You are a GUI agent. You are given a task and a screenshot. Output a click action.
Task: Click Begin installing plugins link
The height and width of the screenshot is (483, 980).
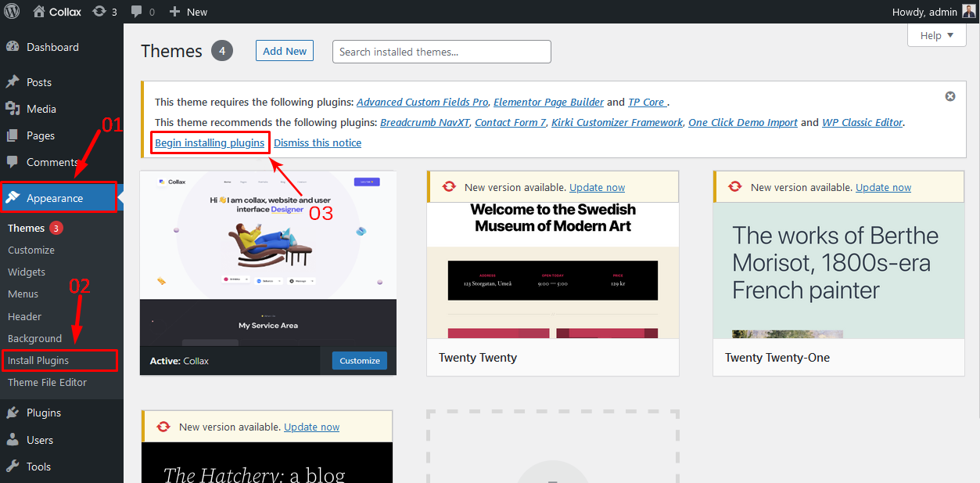pos(210,142)
